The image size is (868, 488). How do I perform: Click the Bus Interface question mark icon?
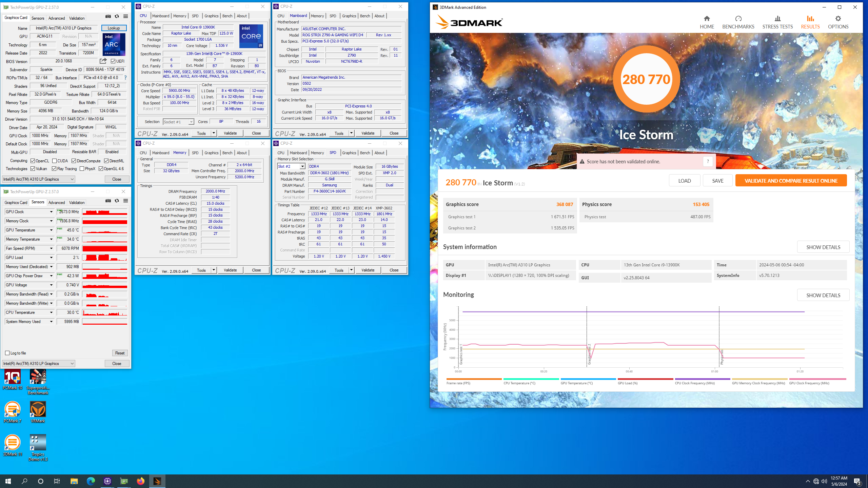(x=125, y=78)
